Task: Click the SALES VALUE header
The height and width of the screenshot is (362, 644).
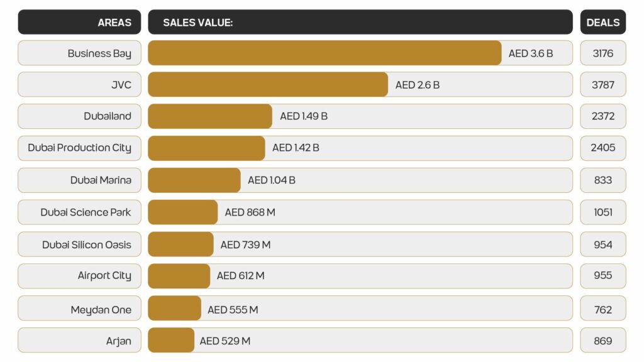Action: [197, 22]
